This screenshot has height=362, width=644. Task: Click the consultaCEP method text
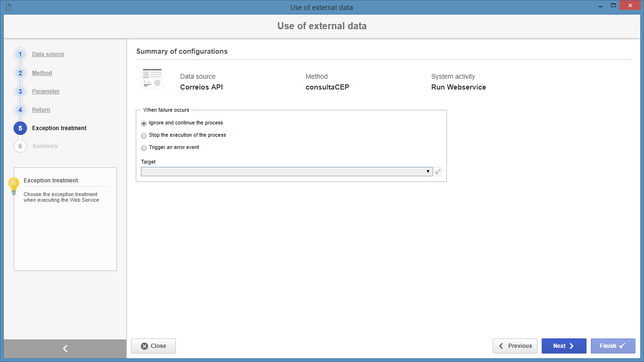point(327,87)
